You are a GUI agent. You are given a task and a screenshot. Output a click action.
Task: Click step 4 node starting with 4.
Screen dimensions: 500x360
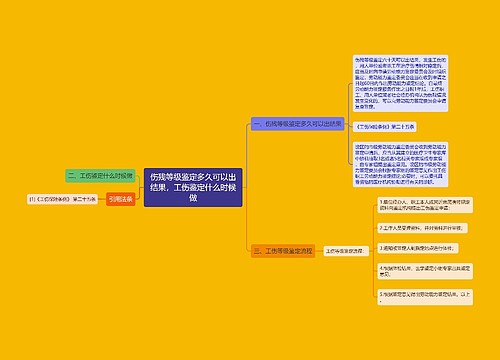[425, 271]
